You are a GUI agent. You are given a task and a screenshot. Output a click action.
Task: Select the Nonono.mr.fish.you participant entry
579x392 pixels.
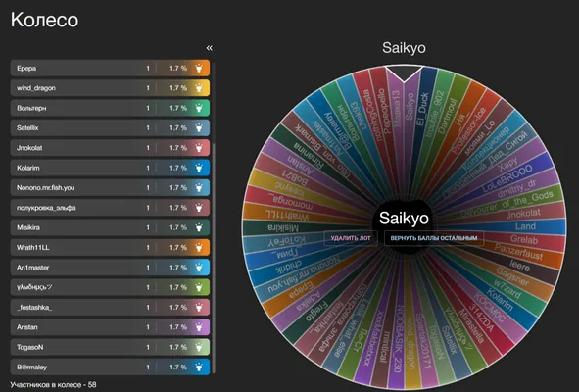pos(110,188)
